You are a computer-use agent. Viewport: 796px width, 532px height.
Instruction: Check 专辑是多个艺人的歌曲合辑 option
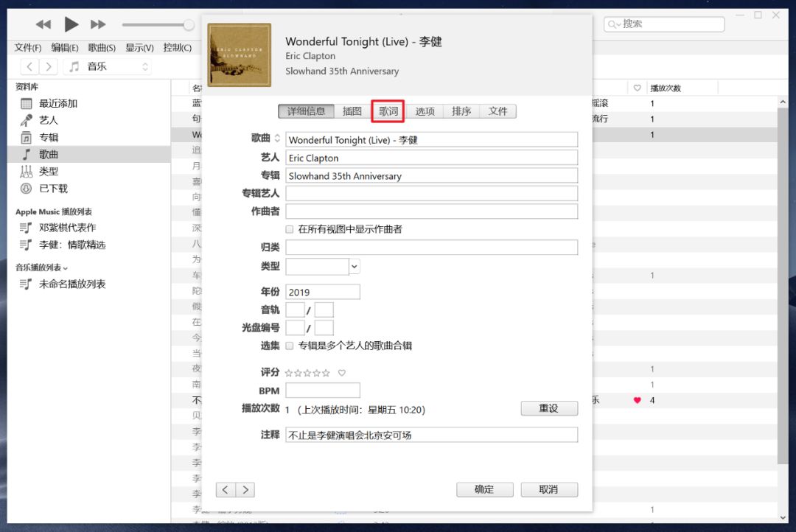tap(289, 346)
